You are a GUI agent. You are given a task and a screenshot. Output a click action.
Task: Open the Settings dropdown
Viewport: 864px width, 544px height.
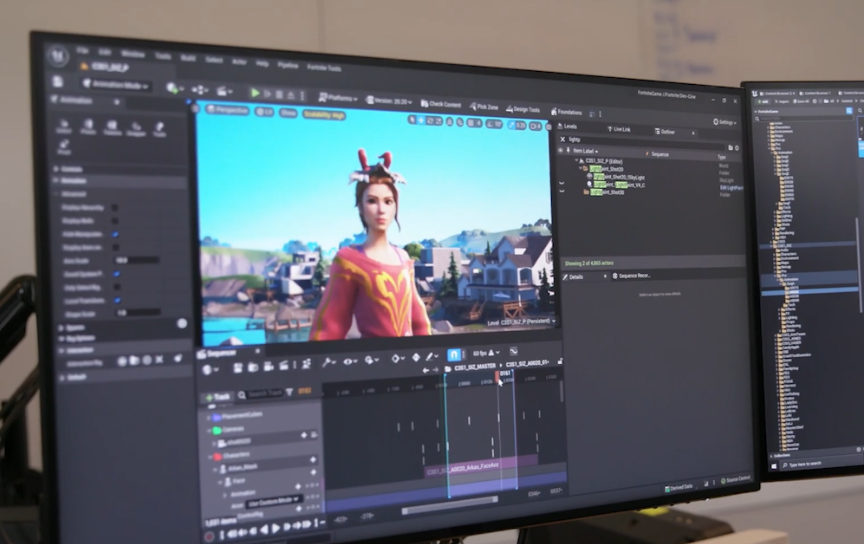[x=724, y=122]
